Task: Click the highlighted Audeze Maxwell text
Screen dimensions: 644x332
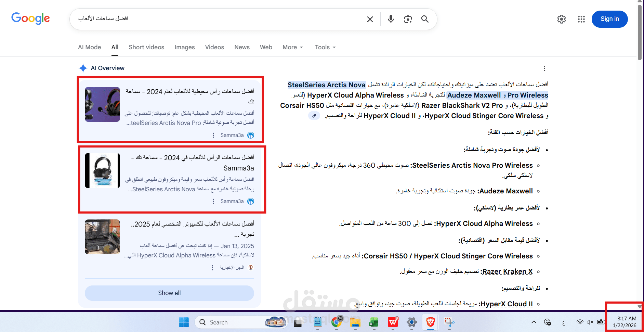Action: (474, 95)
